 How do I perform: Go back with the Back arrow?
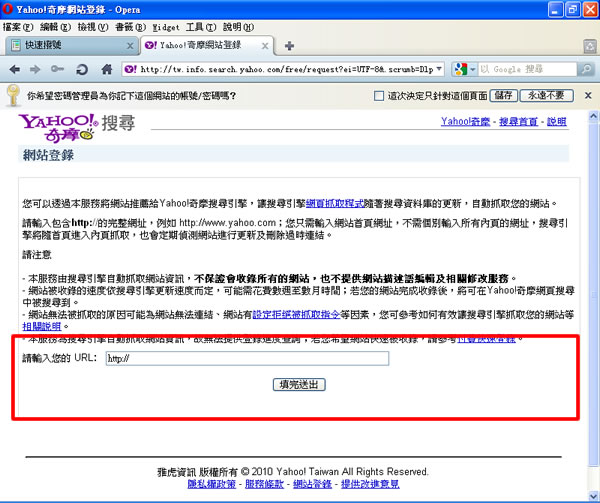pyautogui.click(x=15, y=69)
